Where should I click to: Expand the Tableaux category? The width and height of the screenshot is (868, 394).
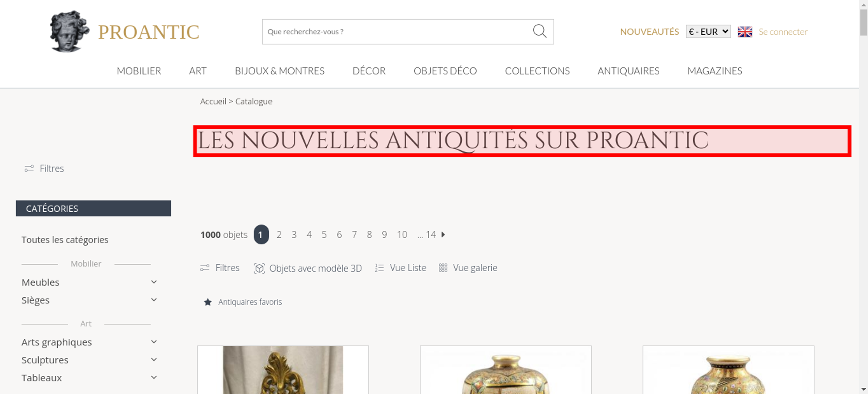point(154,378)
